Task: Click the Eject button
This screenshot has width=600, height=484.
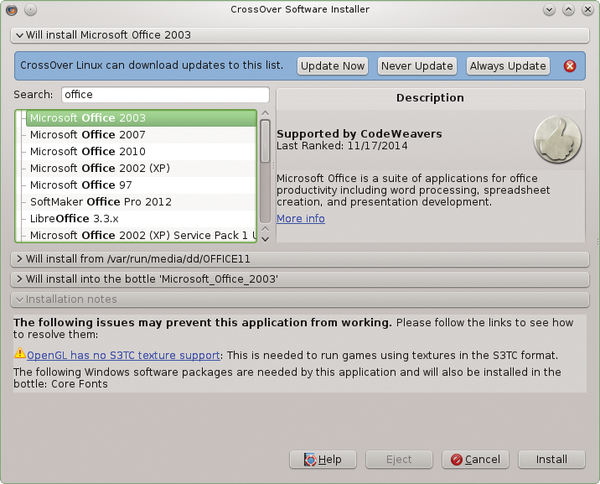Action: (399, 460)
